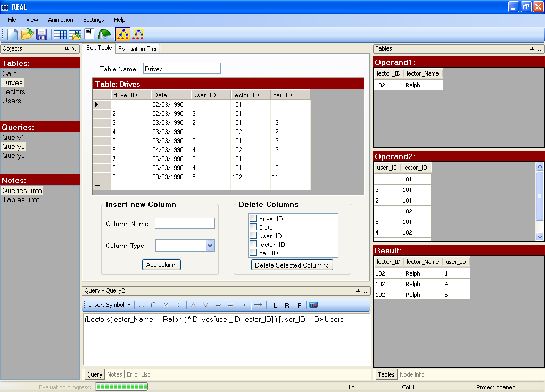Click the Add column button
The image size is (545, 392).
tap(161, 264)
